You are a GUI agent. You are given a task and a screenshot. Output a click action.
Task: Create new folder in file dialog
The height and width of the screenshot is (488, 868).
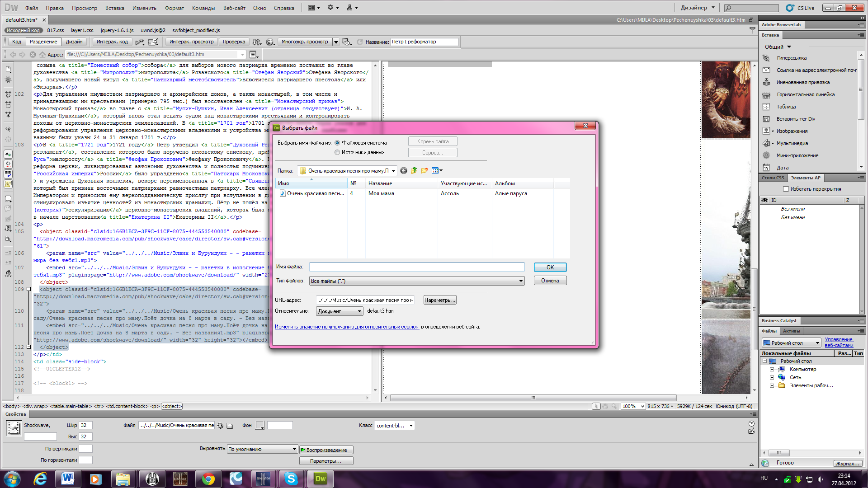point(424,171)
